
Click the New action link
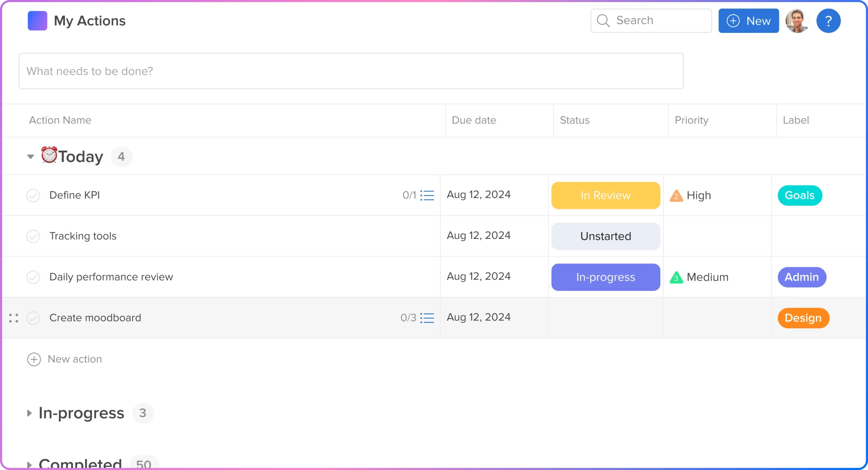coord(75,359)
